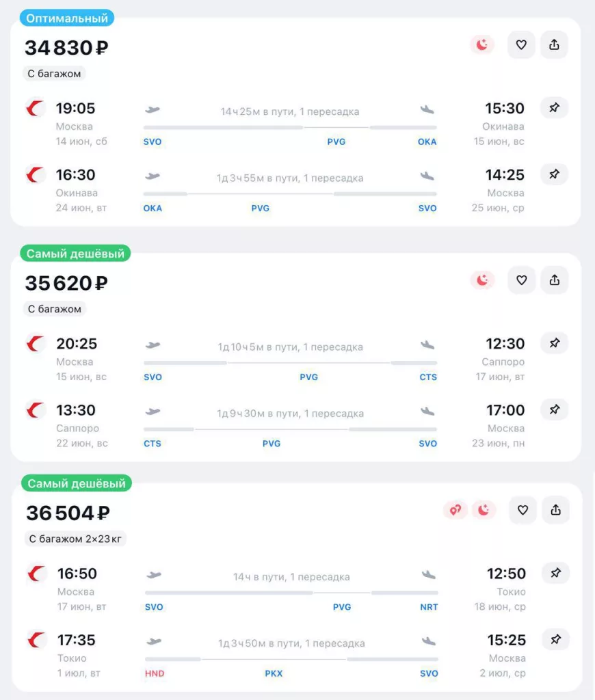Image resolution: width=595 pixels, height=700 pixels.
Task: Pin the 19:05 Moscow to Okinawa flight
Action: 554,108
